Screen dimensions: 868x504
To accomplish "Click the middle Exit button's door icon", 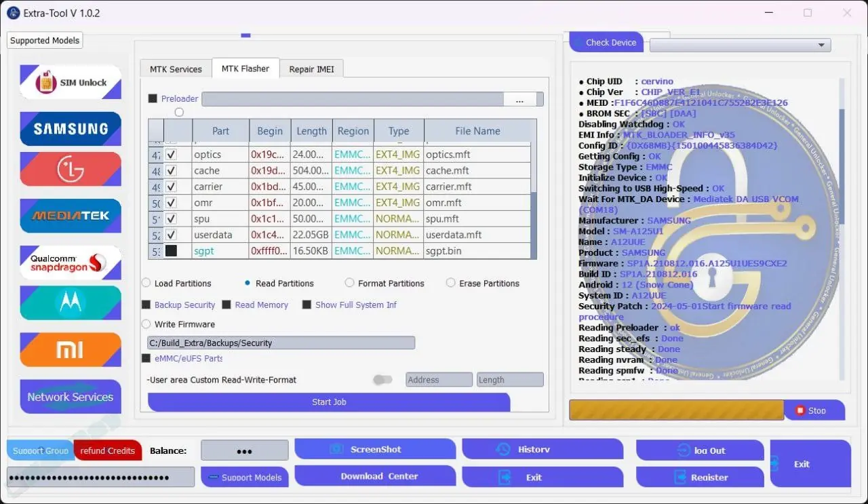I will (x=505, y=478).
